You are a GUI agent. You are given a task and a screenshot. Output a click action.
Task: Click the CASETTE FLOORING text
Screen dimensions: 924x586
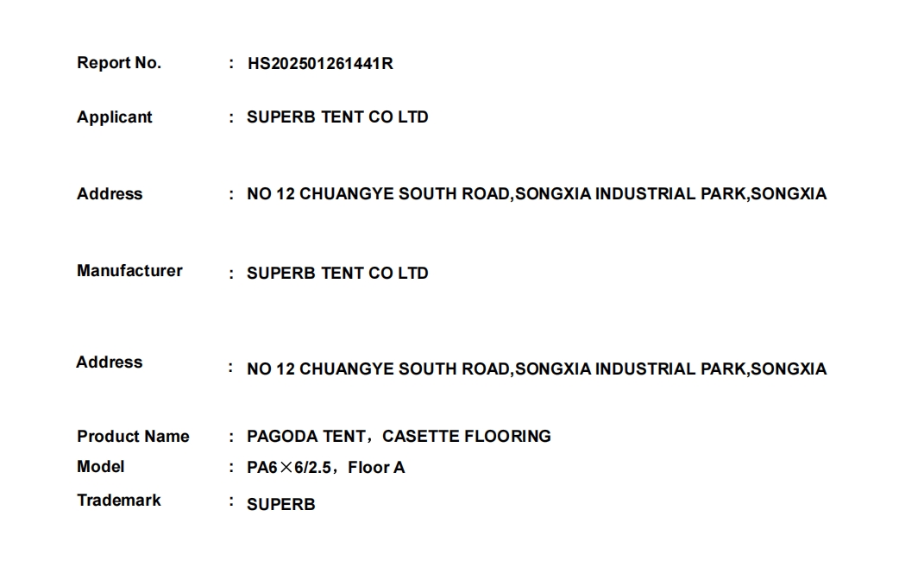tap(466, 437)
